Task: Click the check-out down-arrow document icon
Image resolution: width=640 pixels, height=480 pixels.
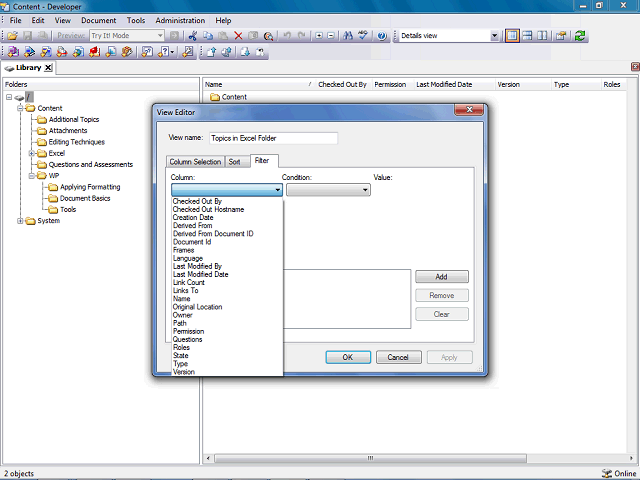Action: tap(245, 52)
